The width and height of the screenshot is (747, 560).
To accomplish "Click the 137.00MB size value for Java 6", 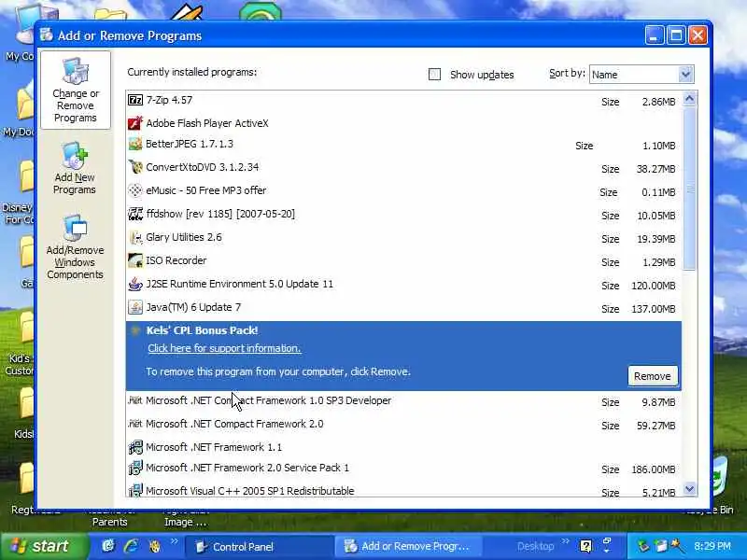I will tap(653, 309).
